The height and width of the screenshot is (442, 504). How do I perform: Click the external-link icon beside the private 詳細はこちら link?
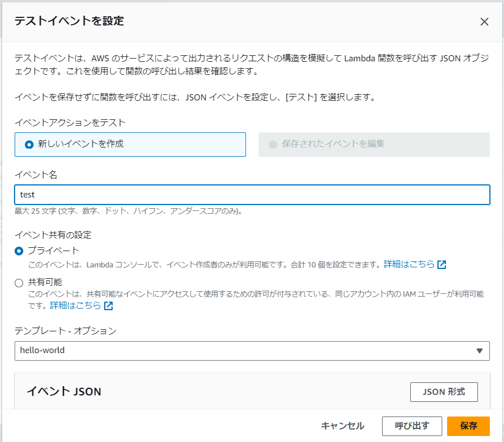pyautogui.click(x=442, y=263)
